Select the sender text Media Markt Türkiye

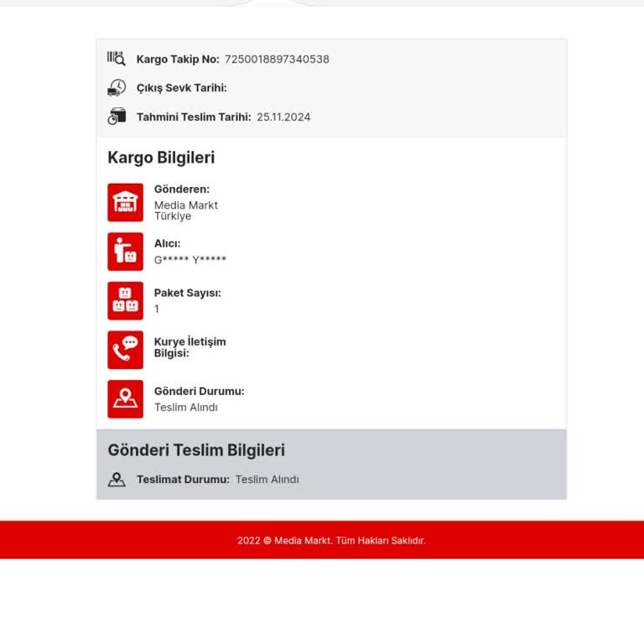[186, 210]
